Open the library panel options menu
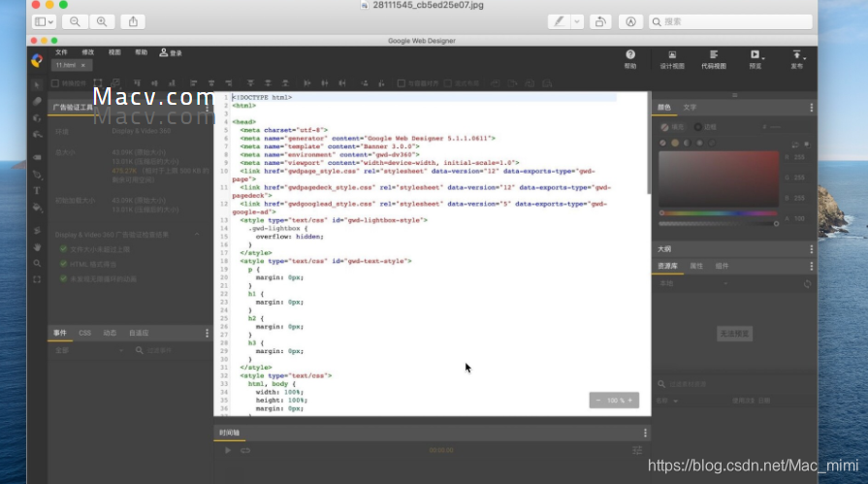Viewport: 868px width, 484px height. point(812,267)
